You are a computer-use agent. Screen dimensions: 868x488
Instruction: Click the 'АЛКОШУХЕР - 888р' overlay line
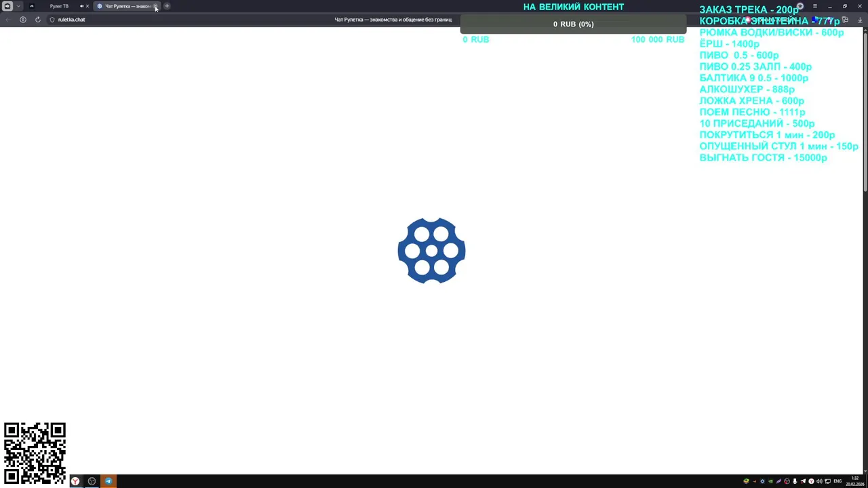point(747,89)
